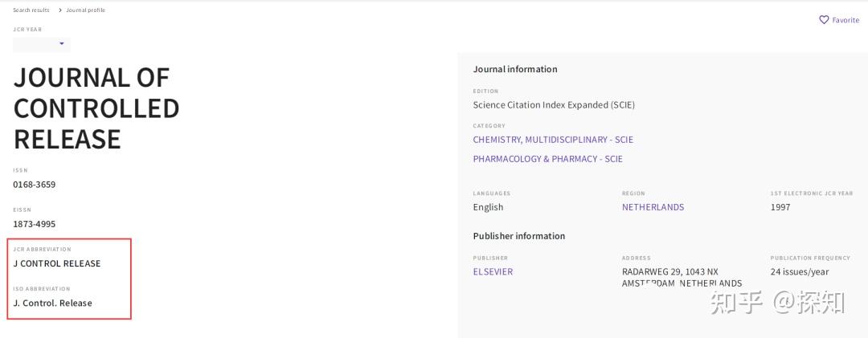Select the EISSN value 1873-4995
The image size is (868, 338).
click(35, 224)
